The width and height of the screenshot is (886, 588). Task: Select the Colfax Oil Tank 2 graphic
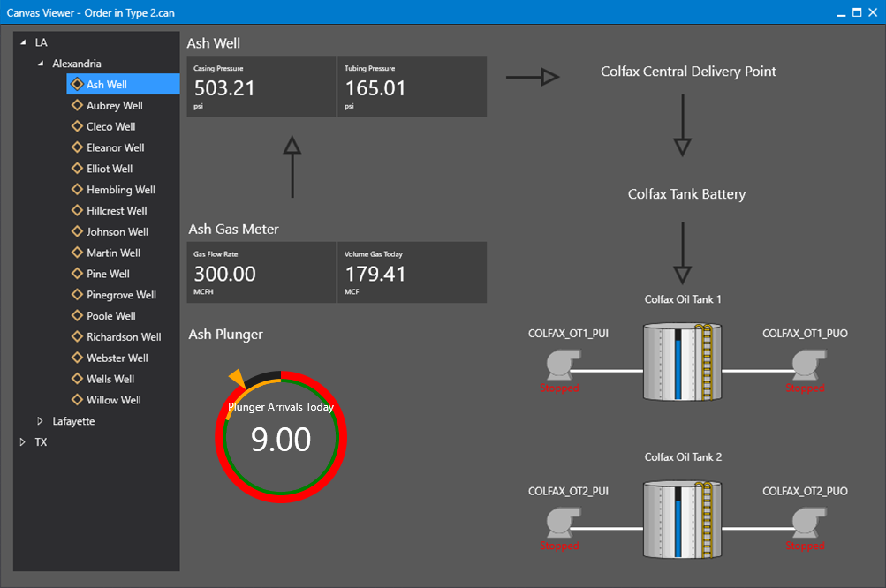[x=683, y=520]
